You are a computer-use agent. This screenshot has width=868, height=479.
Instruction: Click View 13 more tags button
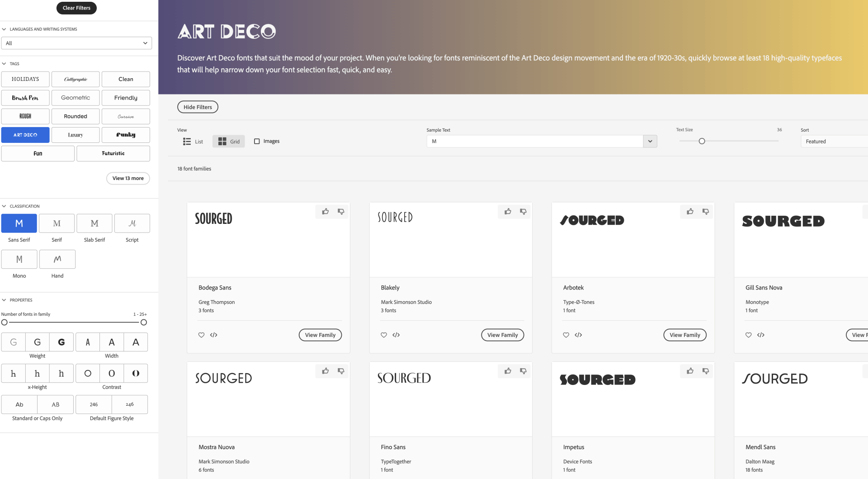[x=128, y=178]
